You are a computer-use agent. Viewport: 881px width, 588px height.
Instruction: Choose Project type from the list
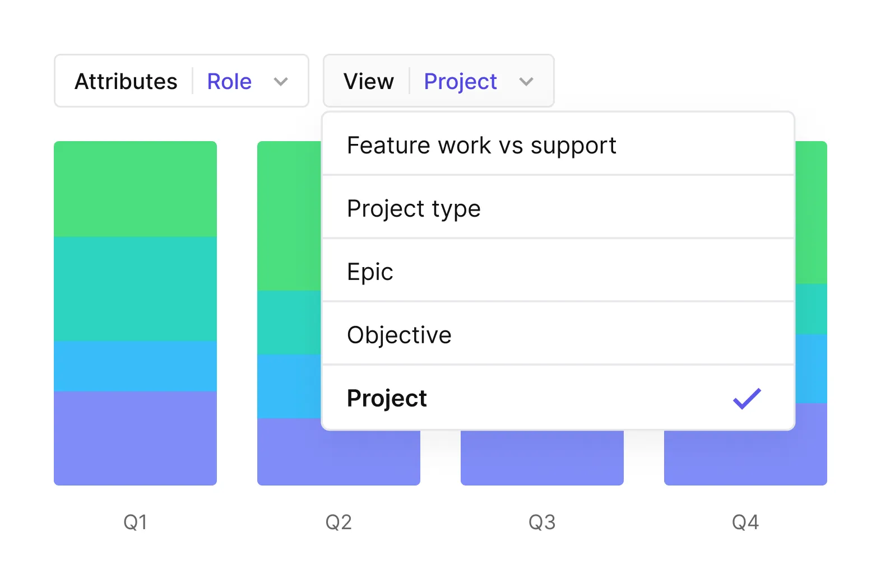click(414, 208)
